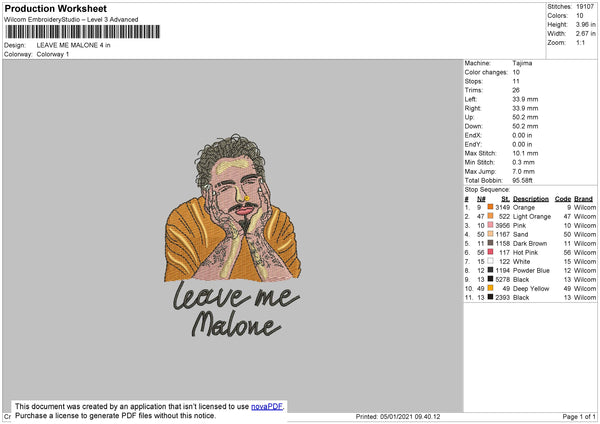Click the Zoom value '1:1'

click(580, 42)
